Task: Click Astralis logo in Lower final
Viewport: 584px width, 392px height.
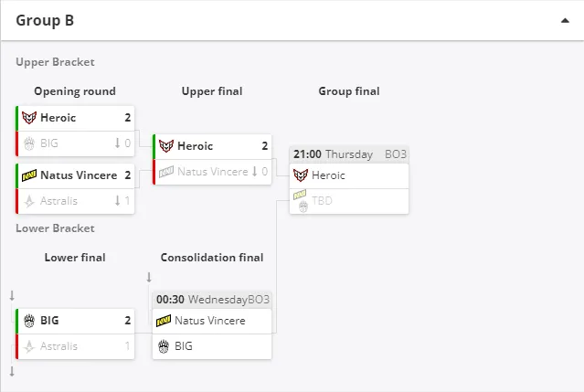Action: (x=29, y=346)
